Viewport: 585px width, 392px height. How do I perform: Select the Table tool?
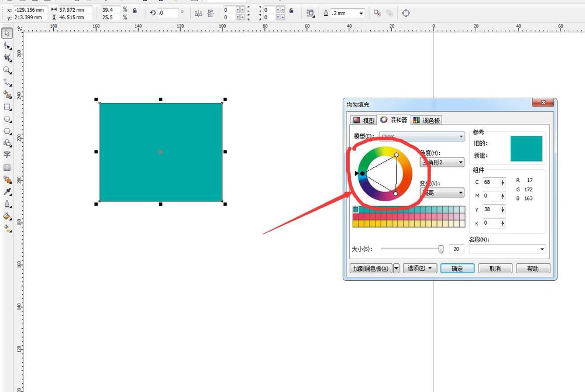click(7, 167)
